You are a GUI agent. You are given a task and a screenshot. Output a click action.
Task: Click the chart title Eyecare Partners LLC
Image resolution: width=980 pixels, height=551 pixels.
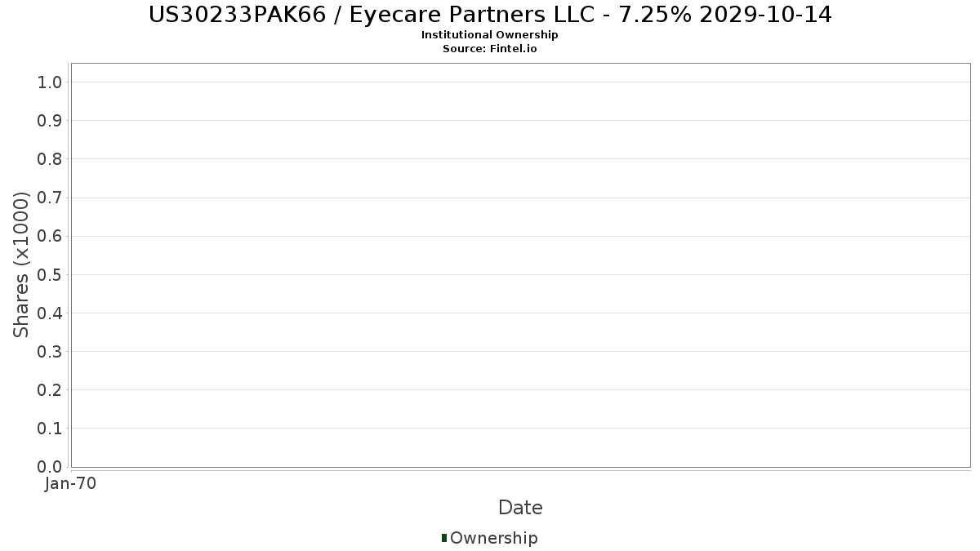[x=489, y=15]
